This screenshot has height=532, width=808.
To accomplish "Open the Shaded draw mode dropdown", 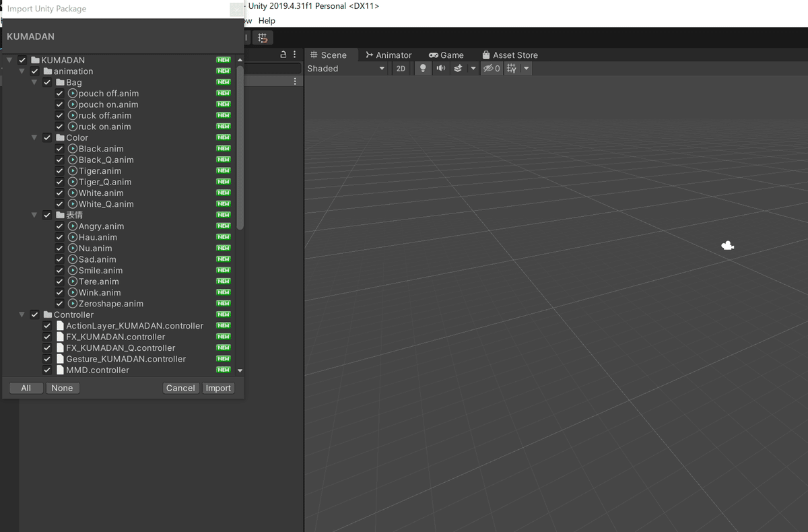I will [346, 69].
